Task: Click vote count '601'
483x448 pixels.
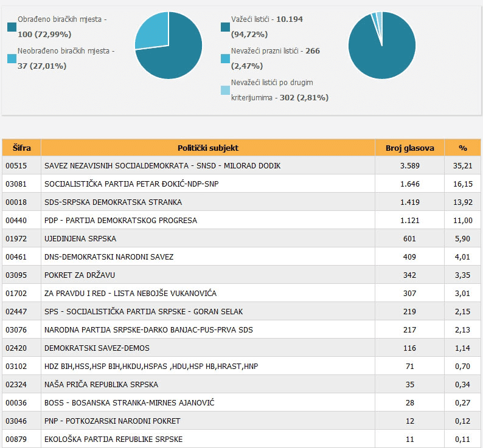Action: pyautogui.click(x=409, y=239)
